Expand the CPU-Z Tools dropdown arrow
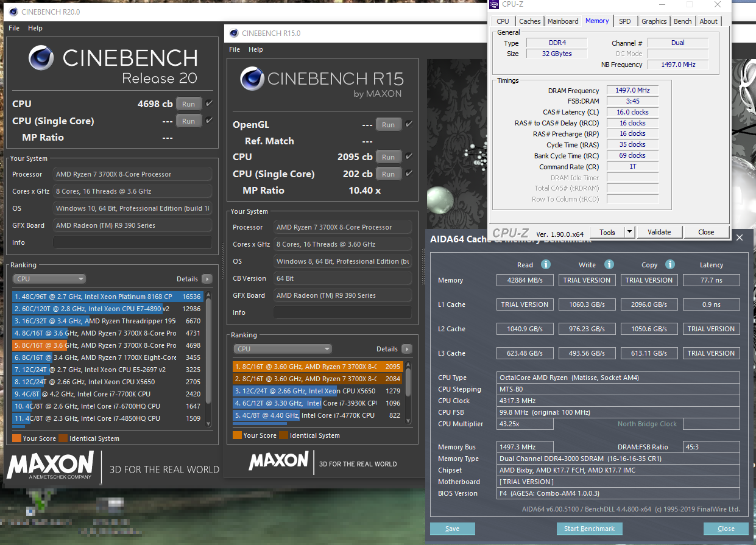756x545 pixels. click(630, 232)
